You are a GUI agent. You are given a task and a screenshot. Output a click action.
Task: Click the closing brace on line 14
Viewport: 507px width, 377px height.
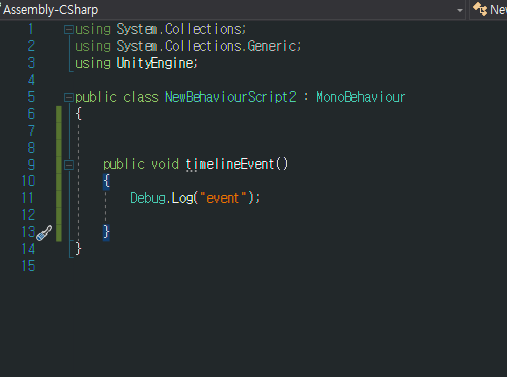[x=78, y=249]
